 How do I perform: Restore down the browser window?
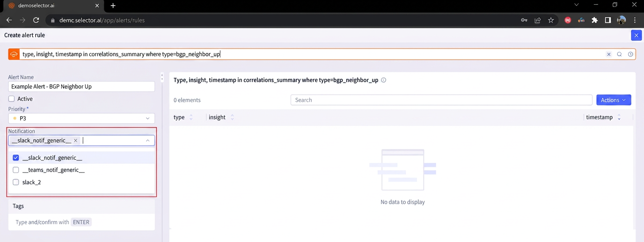[x=615, y=5]
